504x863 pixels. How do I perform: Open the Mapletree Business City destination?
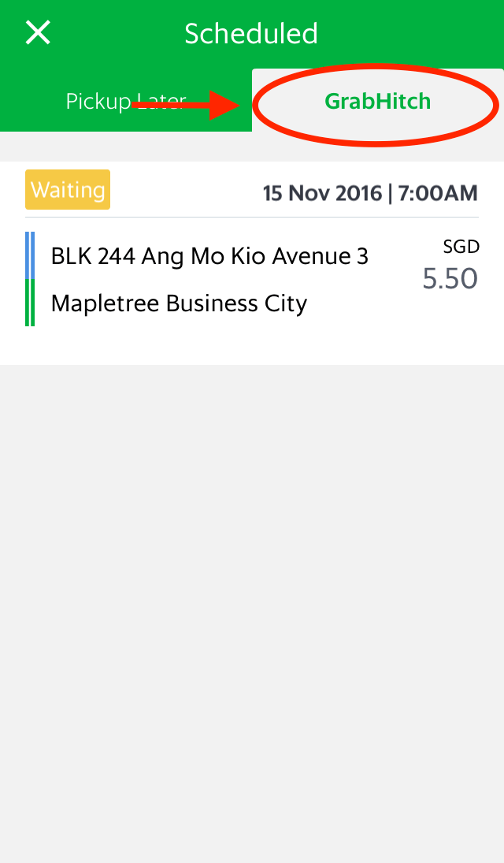(179, 303)
